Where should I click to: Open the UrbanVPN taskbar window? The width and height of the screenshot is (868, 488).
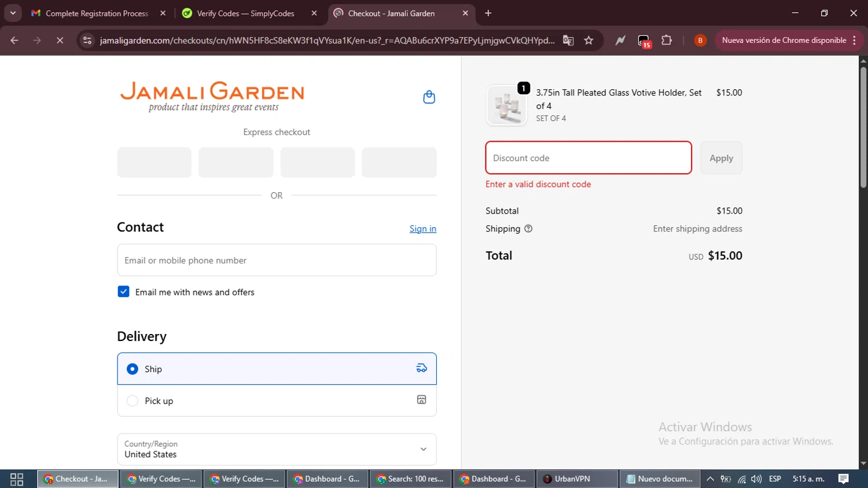coord(577,479)
